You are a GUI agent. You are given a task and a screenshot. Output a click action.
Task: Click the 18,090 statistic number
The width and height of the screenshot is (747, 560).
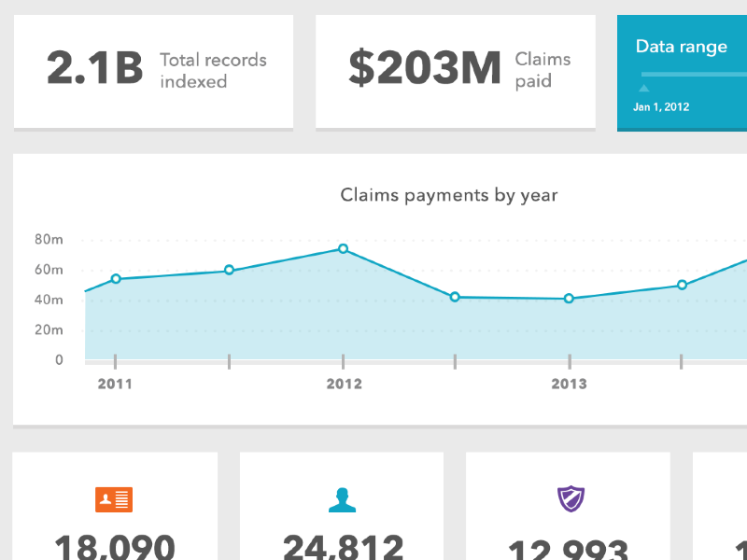coord(115,547)
